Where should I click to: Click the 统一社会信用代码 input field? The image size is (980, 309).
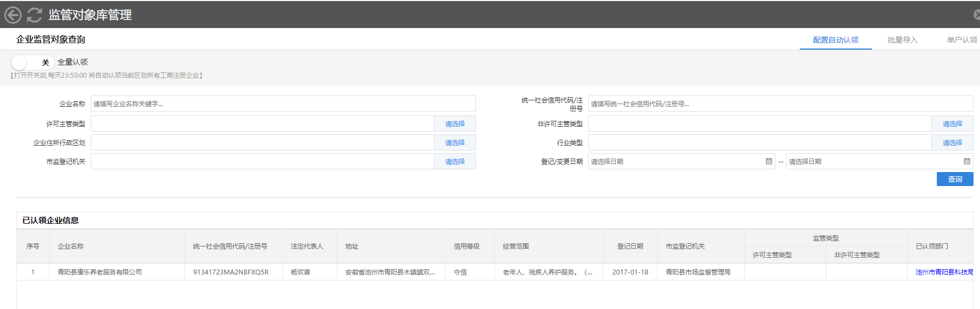pos(780,104)
